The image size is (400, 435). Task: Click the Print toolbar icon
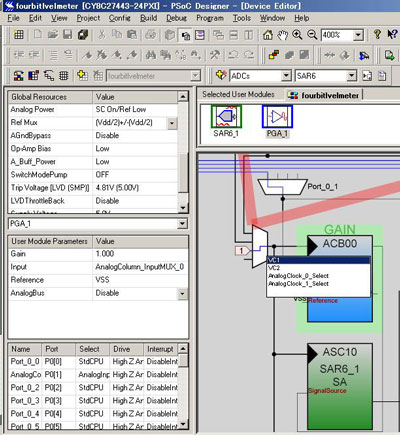click(x=151, y=35)
